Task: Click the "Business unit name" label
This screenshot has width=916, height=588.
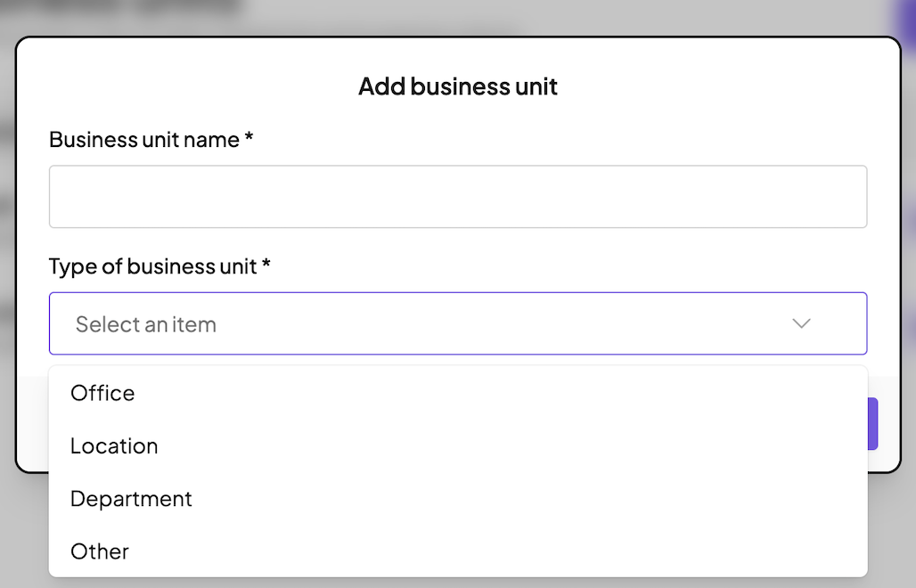Action: [143, 140]
